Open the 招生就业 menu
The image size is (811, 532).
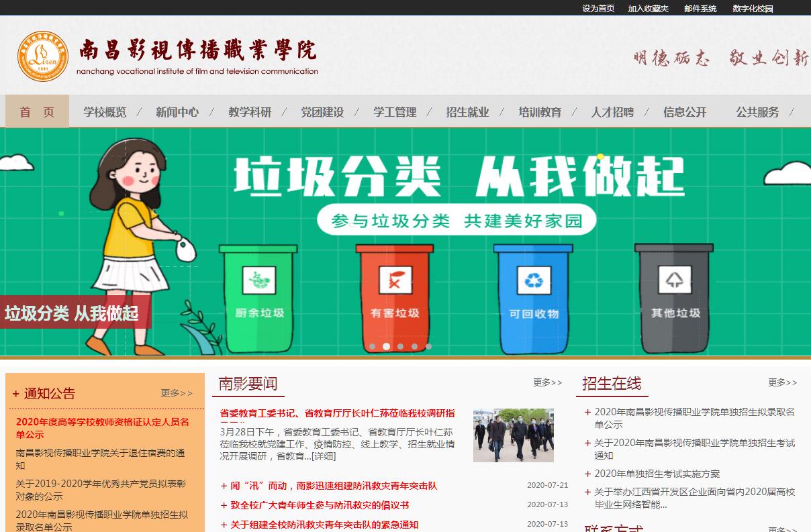467,112
